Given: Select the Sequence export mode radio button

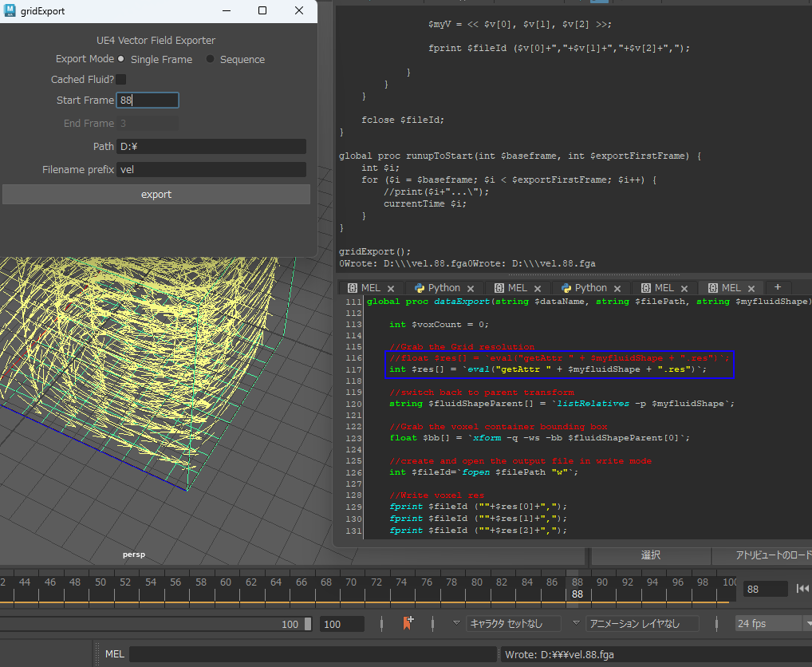Looking at the screenshot, I should [x=210, y=59].
